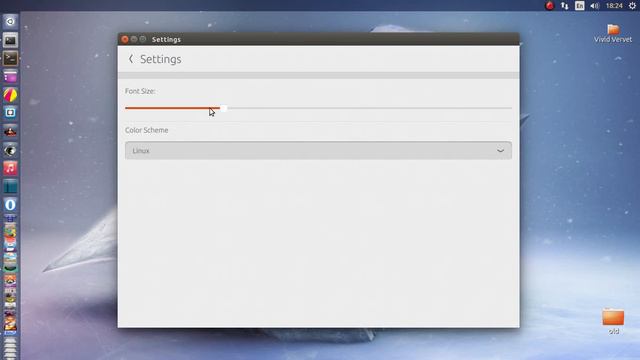Image resolution: width=640 pixels, height=360 pixels.
Task: Launch the colorful ball app in launcher
Action: (x=10, y=95)
